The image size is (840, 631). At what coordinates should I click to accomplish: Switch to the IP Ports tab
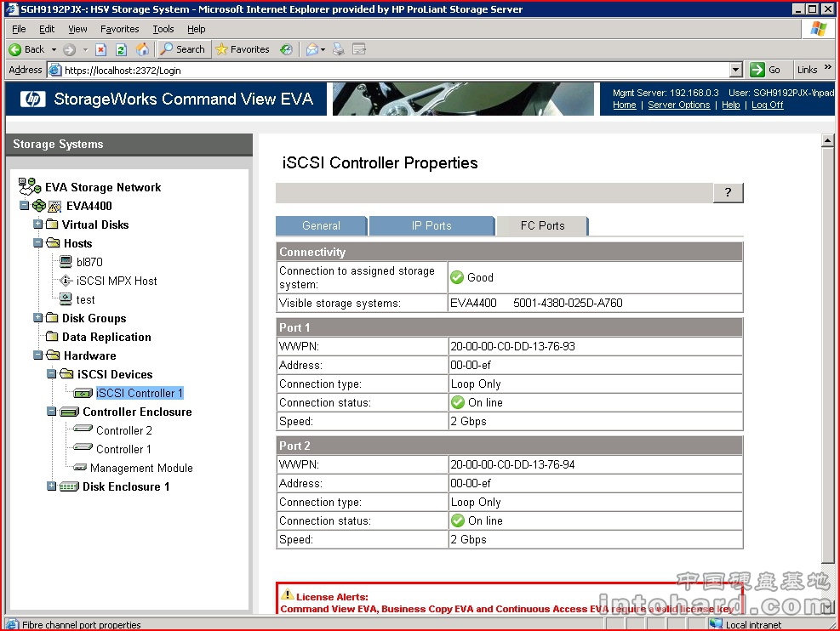[431, 226]
